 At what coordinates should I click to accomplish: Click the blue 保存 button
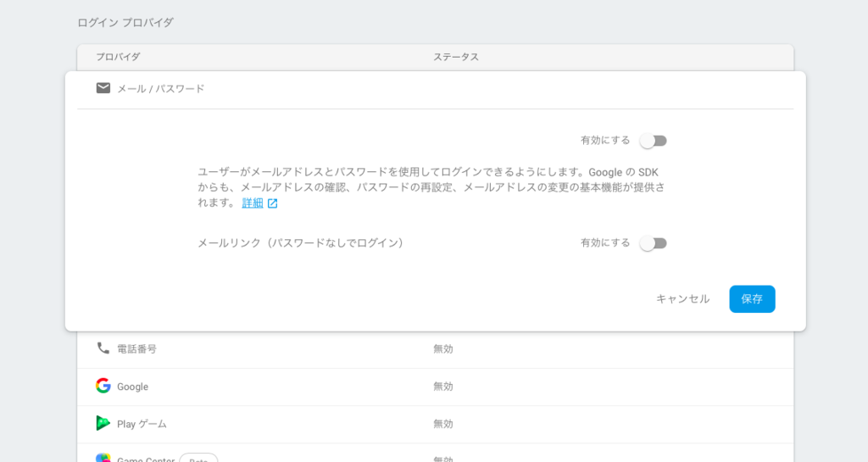pyautogui.click(x=752, y=298)
